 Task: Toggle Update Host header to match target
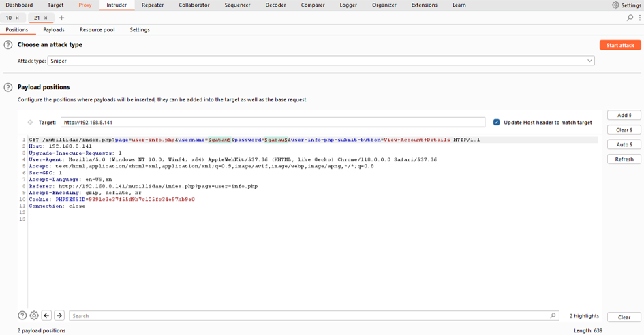(x=496, y=123)
